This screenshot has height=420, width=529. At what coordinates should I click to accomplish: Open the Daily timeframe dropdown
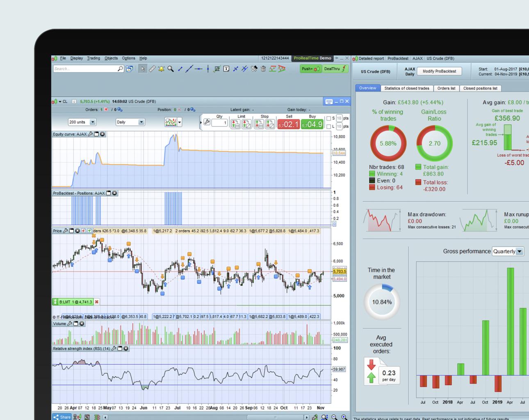pos(141,122)
